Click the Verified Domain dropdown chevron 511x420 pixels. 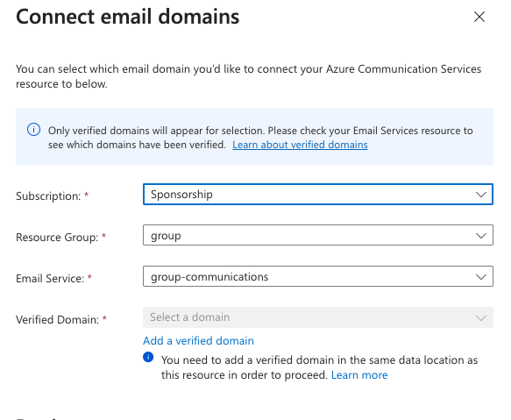[x=481, y=318]
